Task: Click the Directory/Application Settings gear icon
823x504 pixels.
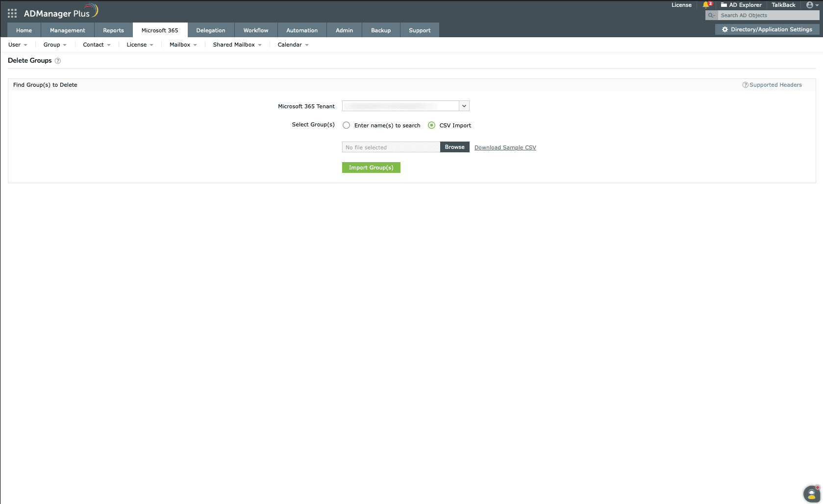Action: coord(725,30)
